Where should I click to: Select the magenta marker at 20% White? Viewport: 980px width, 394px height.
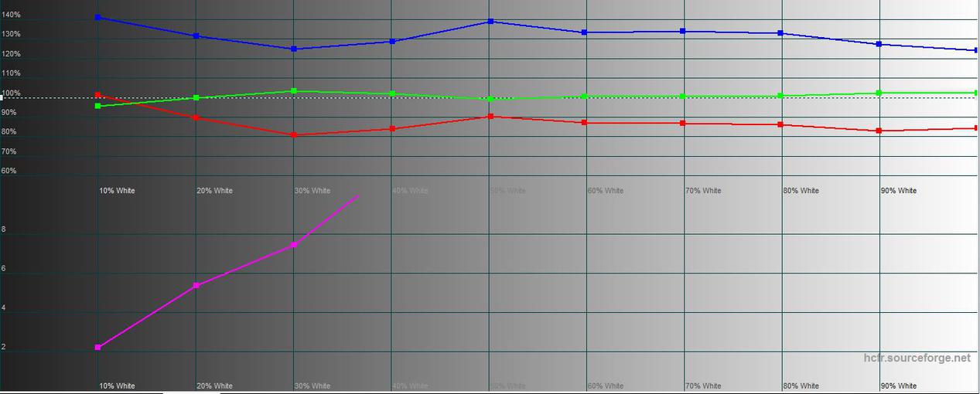(196, 286)
